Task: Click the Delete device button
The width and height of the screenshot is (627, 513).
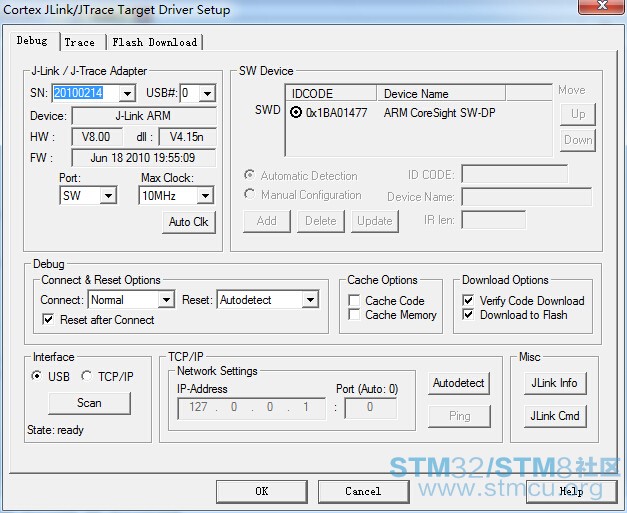Action: tap(321, 221)
